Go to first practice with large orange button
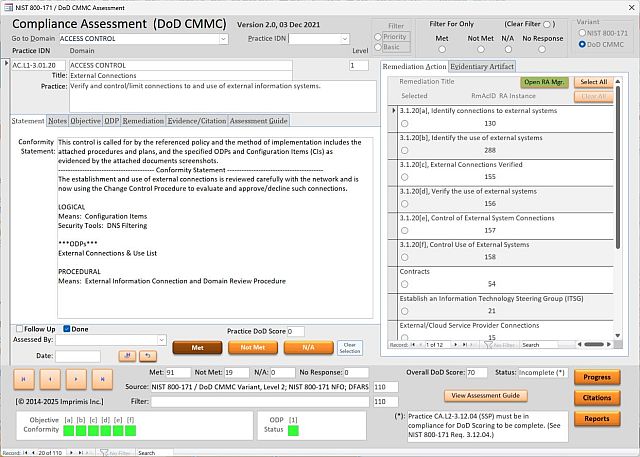 24,379
